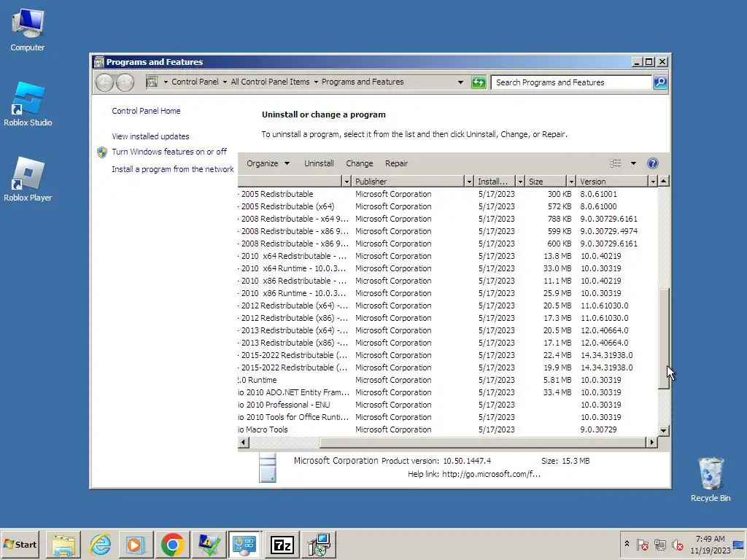Viewport: 747px width, 560px height.
Task: Open the address bar history dropdown
Action: click(x=460, y=82)
